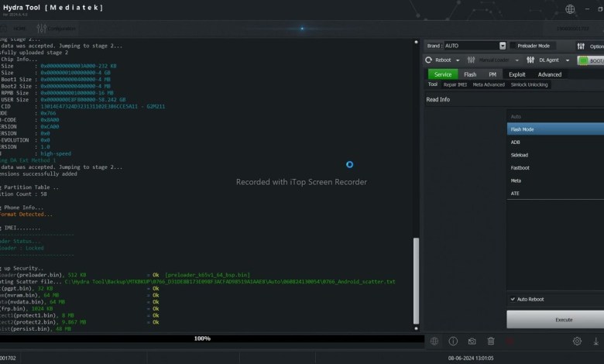Viewport: 604px width, 364px height.
Task: Click the info icon in the bottom toolbar
Action: click(453, 341)
